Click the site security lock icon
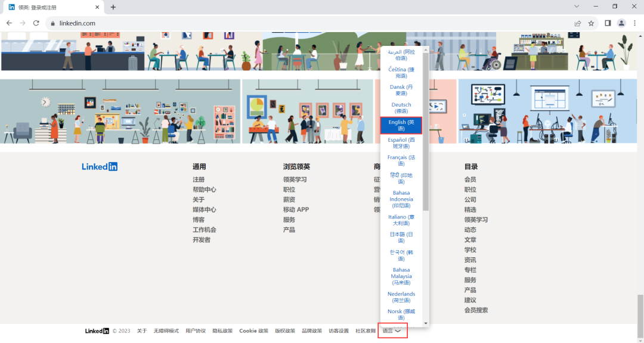644x343 pixels. point(52,23)
